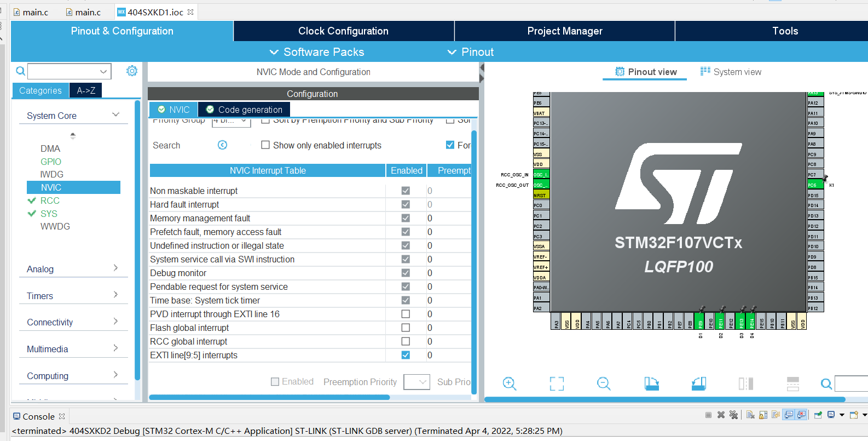Viewport: 868px width, 441px height.
Task: Click the Display Selected Console monitor icon
Action: click(831, 415)
